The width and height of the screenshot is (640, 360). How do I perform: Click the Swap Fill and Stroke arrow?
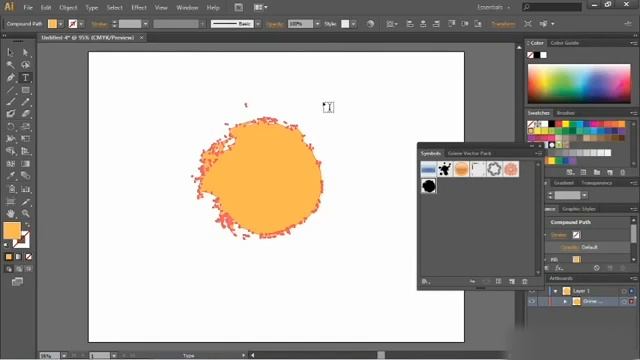28,224
